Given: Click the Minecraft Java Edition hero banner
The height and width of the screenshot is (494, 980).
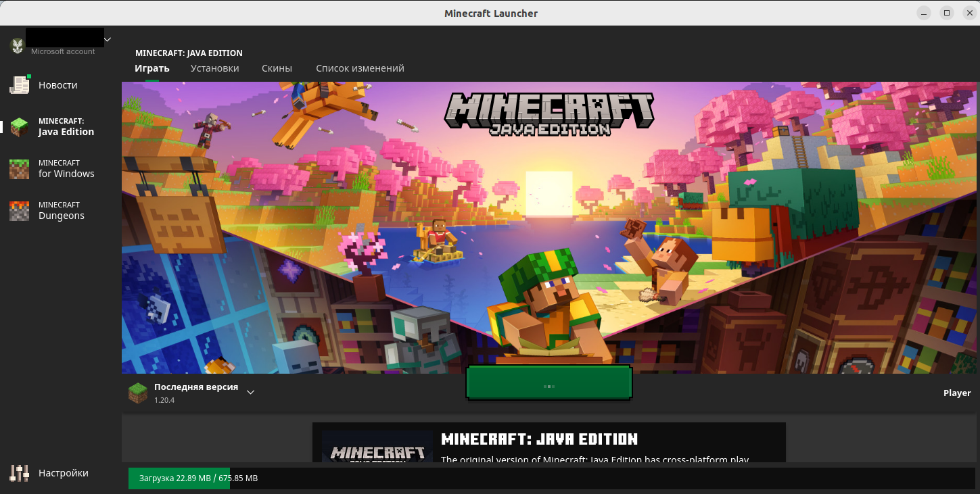Looking at the screenshot, I should 549,228.
